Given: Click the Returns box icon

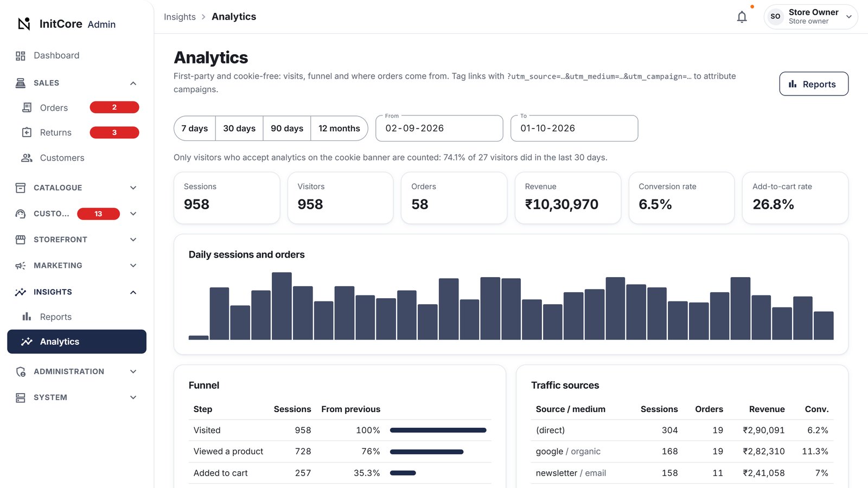Looking at the screenshot, I should 27,132.
